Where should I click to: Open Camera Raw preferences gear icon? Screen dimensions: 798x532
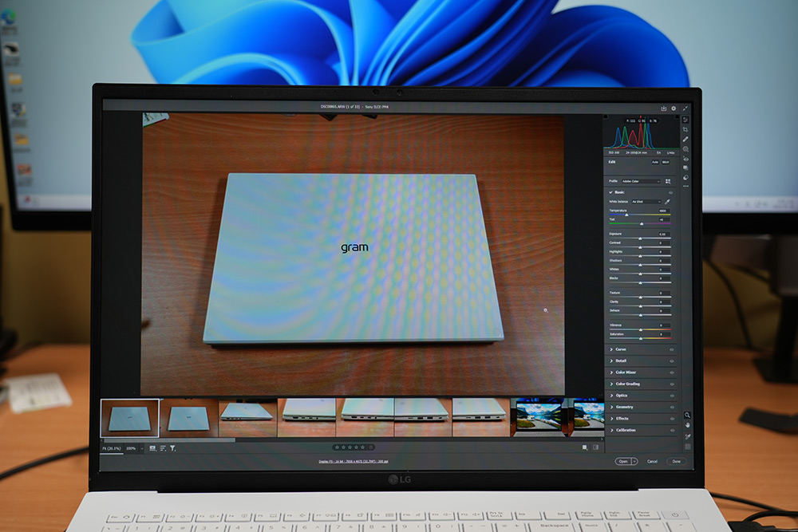pyautogui.click(x=674, y=108)
